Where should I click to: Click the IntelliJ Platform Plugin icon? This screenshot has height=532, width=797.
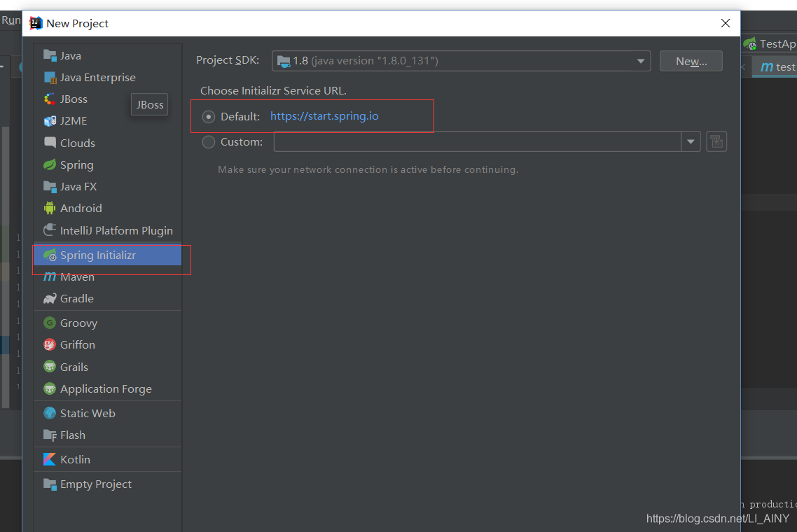click(x=50, y=230)
